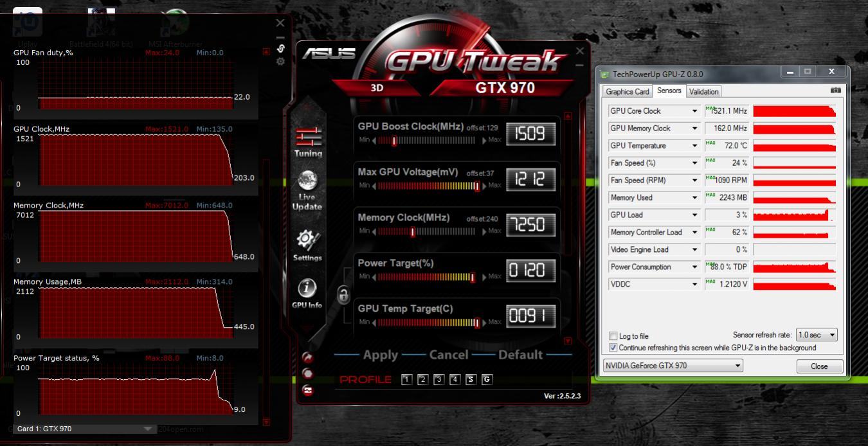This screenshot has height=446, width=868.
Task: Click the Memory Clock slider handle
Action: (412, 231)
